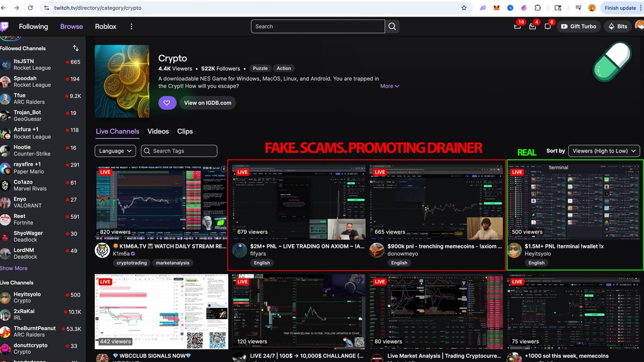Open the stream thumbnail with 120 viewers
The image size is (644, 362).
coord(299,312)
